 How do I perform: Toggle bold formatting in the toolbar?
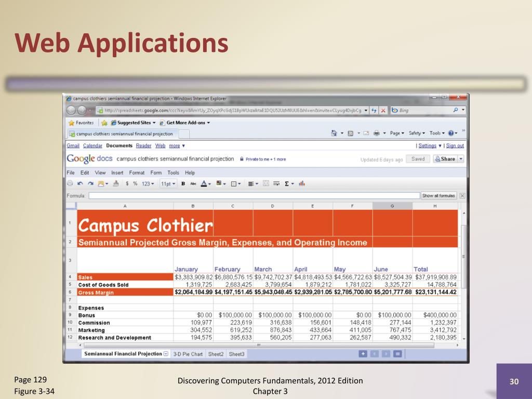(x=183, y=183)
